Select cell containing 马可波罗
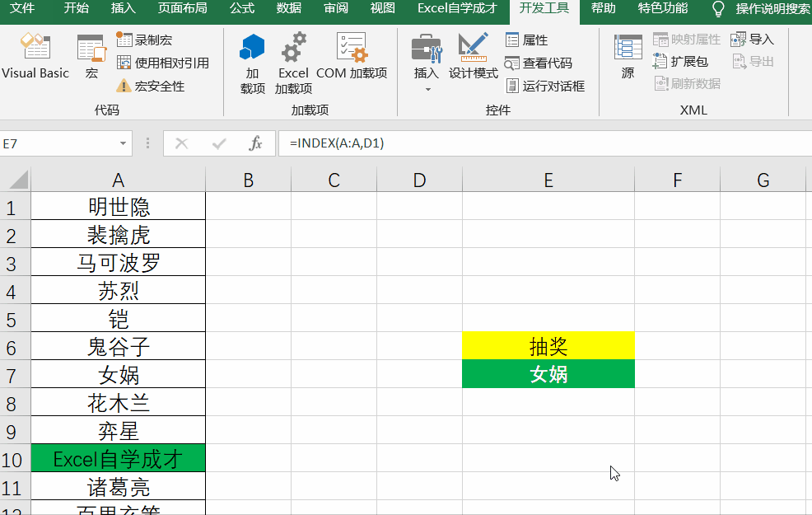 pyautogui.click(x=119, y=262)
